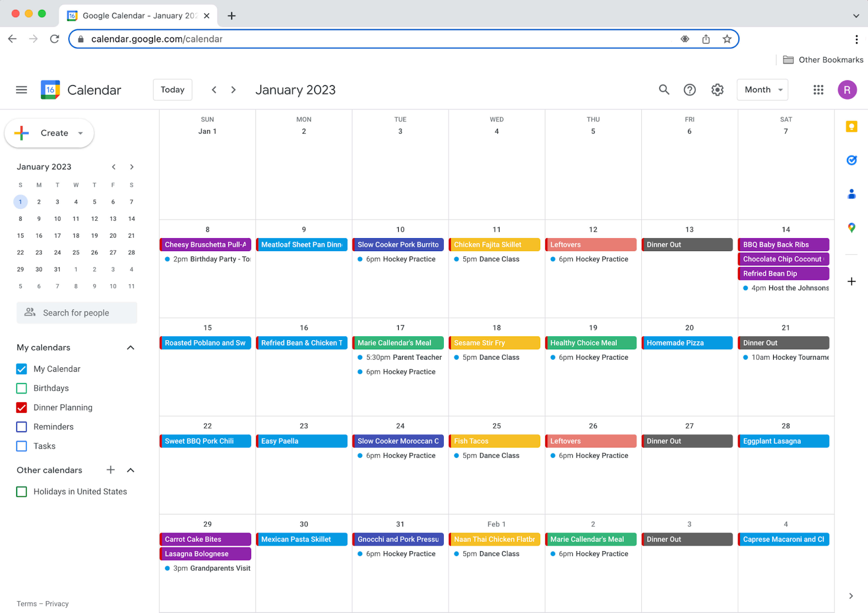Click the Search for people field
868x613 pixels.
point(76,312)
